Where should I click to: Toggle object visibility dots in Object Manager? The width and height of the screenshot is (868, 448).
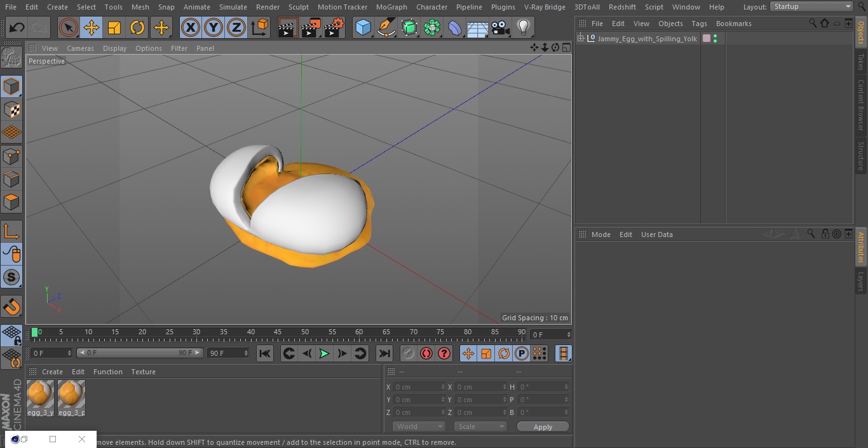point(715,39)
